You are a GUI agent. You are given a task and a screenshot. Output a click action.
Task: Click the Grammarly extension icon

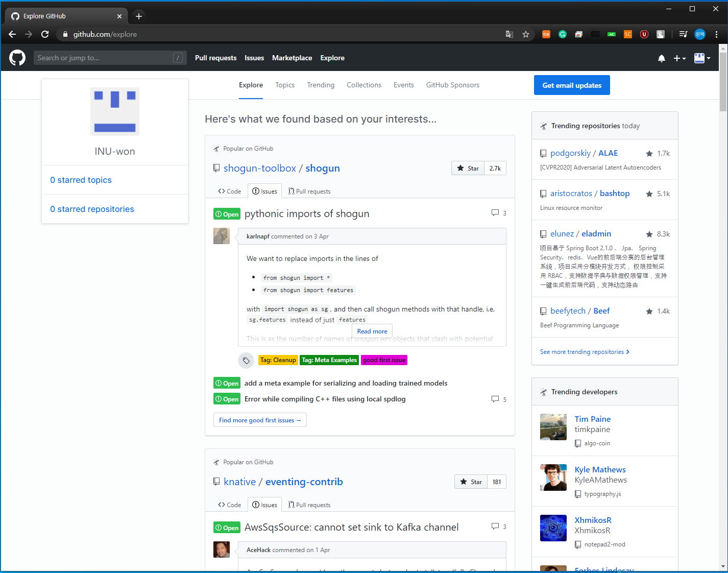[563, 34]
